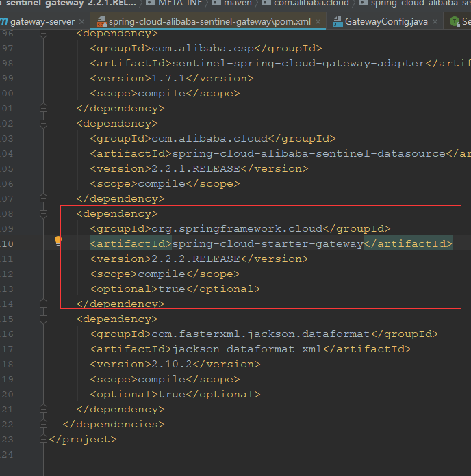471x476 pixels.
Task: Click version 2.2.2.RELEASE value
Action: pos(196,259)
